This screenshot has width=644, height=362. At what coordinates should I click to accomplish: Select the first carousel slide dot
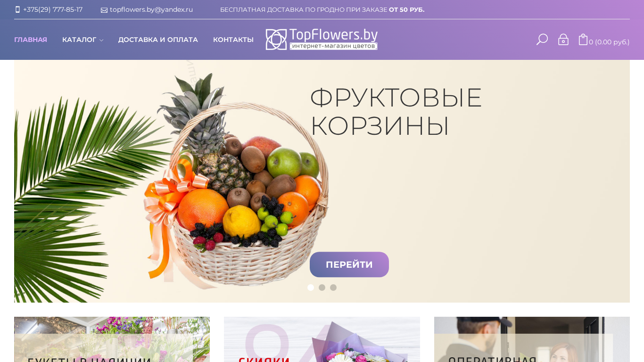[x=311, y=288]
